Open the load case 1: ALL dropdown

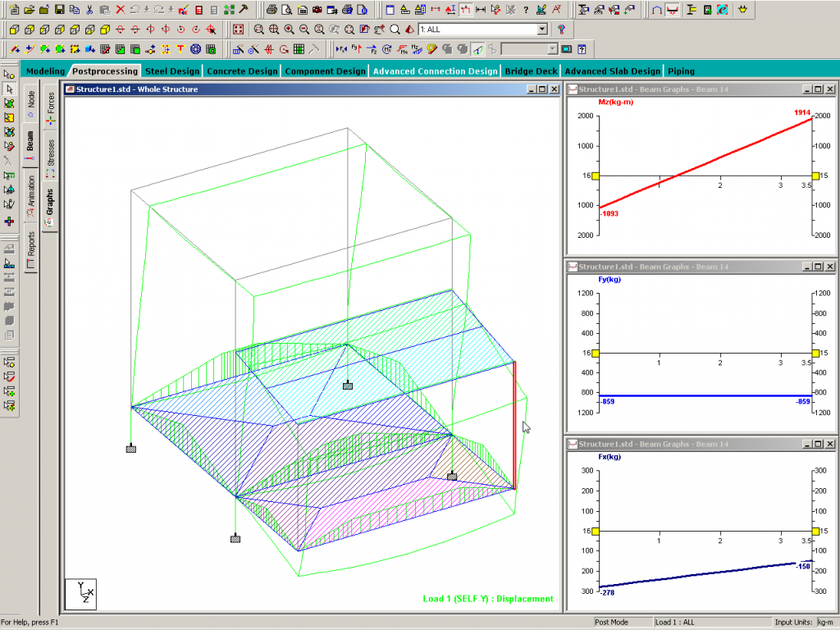[x=542, y=30]
